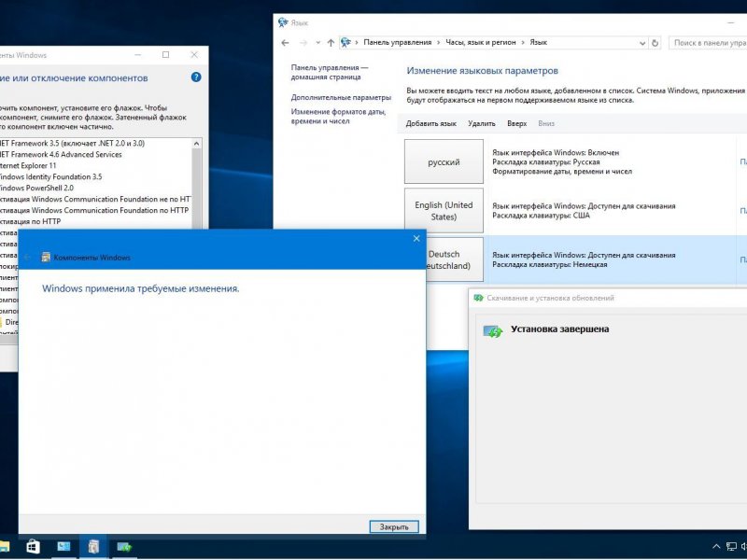Expand address bar history dropdown
Image resolution: width=747 pixels, height=560 pixels.
642,43
